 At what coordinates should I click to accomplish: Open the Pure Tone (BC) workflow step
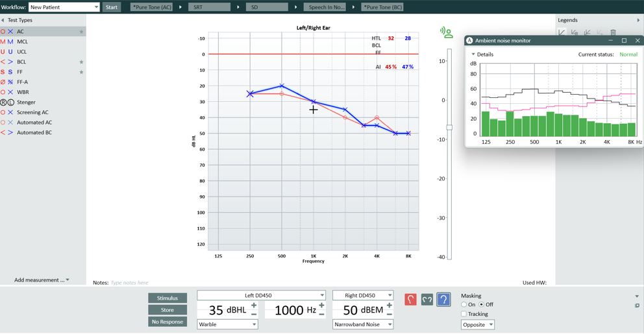click(x=382, y=7)
